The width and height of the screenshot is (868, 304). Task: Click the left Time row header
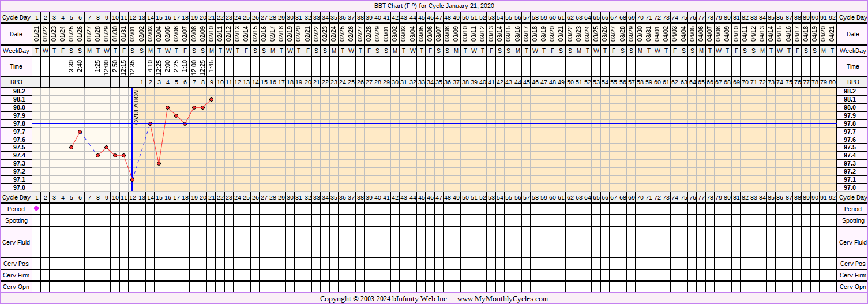[16, 66]
